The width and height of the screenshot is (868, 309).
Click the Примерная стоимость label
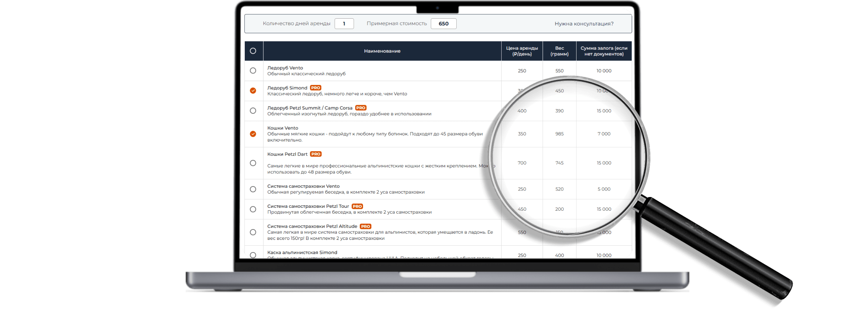pos(397,23)
